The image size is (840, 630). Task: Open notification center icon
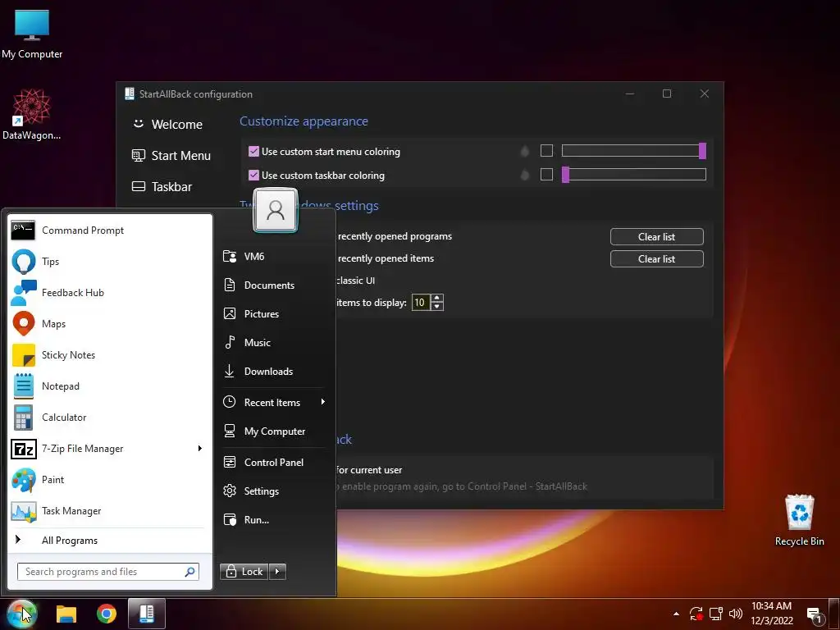click(x=815, y=615)
